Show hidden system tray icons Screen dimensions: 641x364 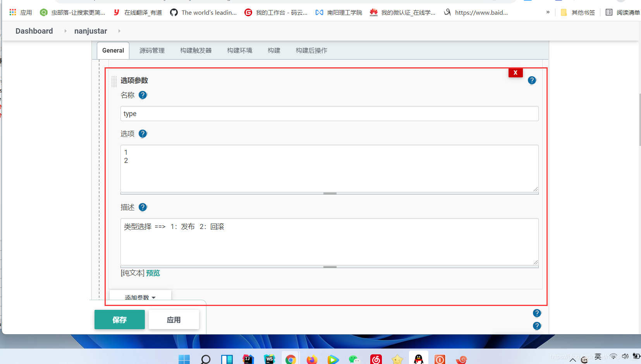click(x=572, y=360)
